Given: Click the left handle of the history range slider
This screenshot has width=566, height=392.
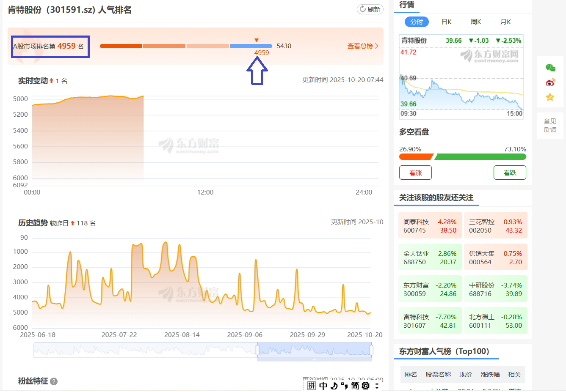Looking at the screenshot, I should (x=257, y=350).
